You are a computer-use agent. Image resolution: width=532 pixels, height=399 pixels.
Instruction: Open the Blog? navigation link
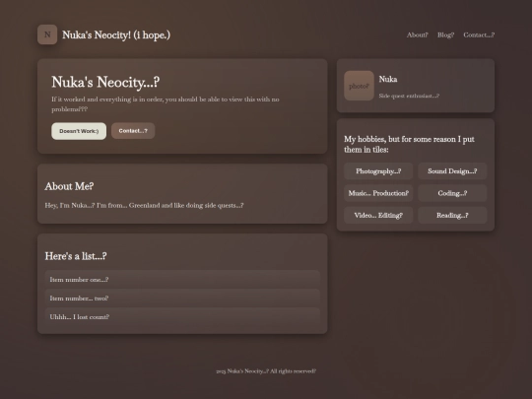pos(446,34)
